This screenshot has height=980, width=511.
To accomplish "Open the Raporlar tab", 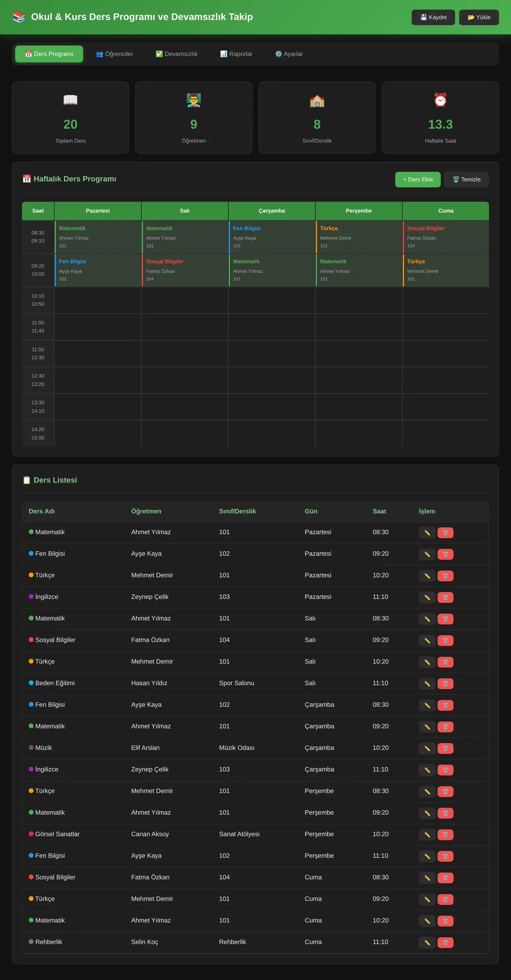I will [236, 54].
